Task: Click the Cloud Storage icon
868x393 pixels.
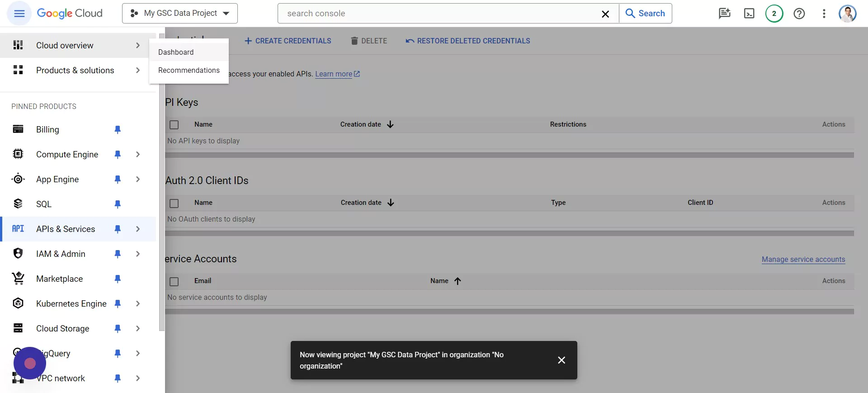Action: click(x=18, y=328)
